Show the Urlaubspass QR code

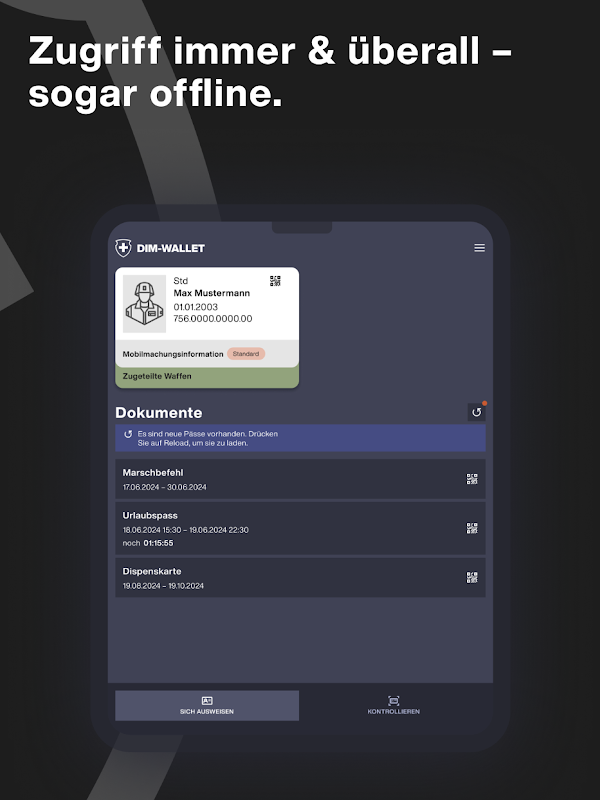472,528
